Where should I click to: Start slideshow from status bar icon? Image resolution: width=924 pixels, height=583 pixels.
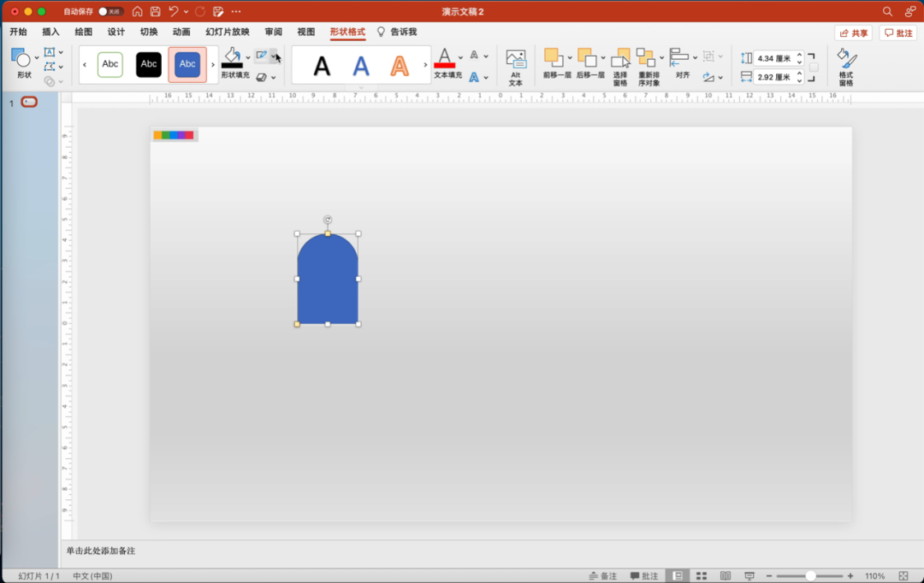(x=749, y=576)
